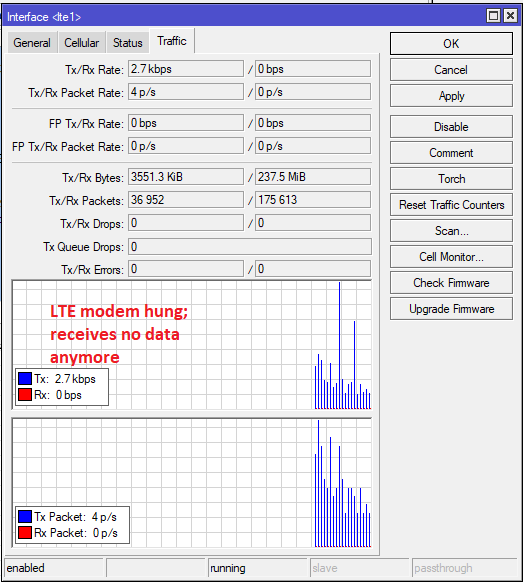Click the Tx Drops field
Viewport: 523px width, 582px height.
[186, 223]
